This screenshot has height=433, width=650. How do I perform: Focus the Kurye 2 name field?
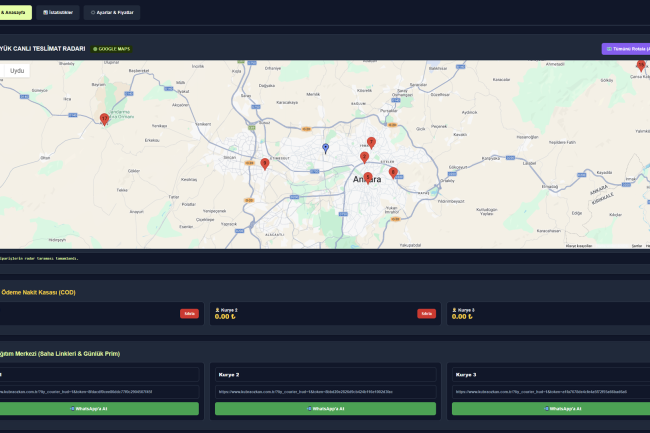coord(325,375)
